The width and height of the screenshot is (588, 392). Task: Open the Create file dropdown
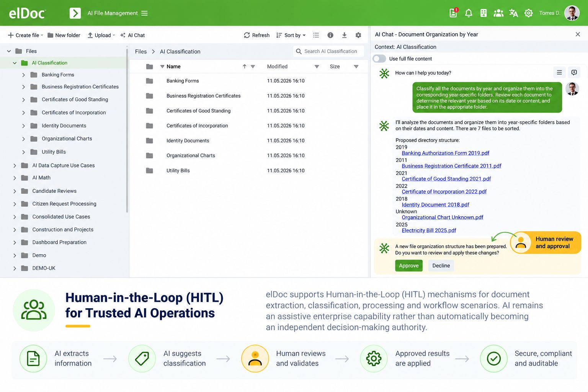coord(26,35)
